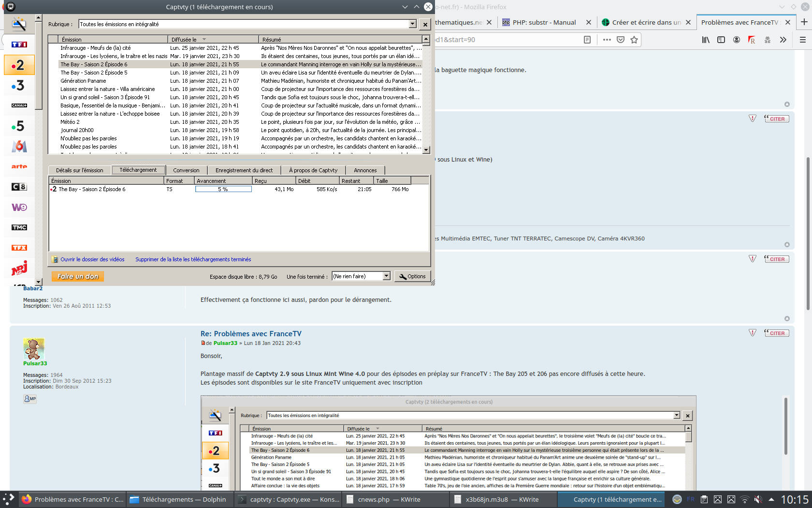Select the France 5 channel icon
This screenshot has width=812, height=508.
[x=18, y=126]
